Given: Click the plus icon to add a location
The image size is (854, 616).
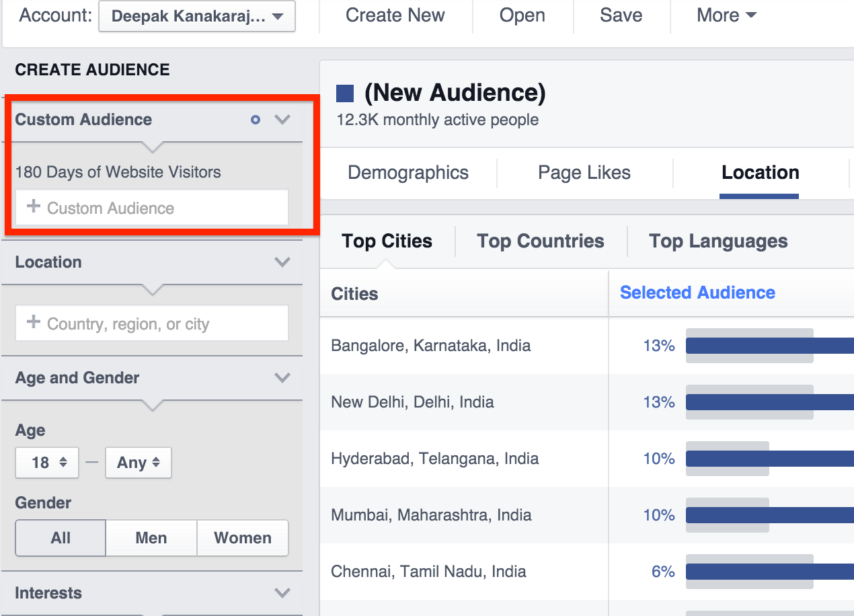Looking at the screenshot, I should pos(32,323).
